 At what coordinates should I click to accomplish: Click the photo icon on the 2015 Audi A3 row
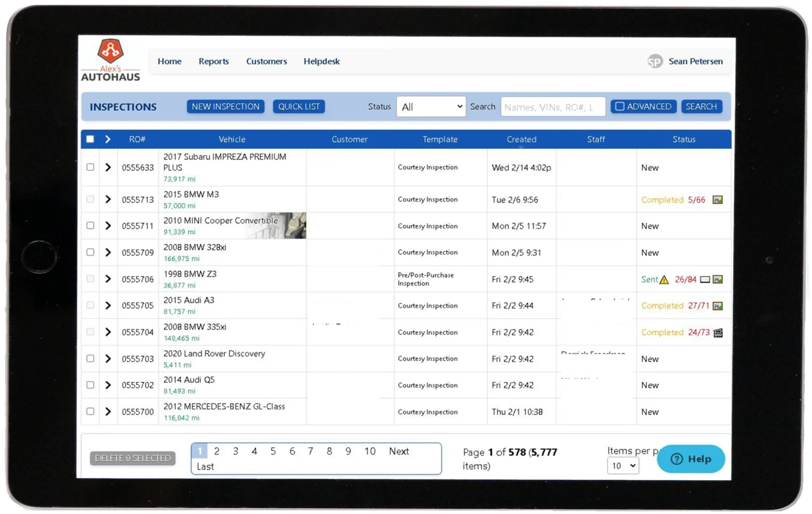[718, 306]
